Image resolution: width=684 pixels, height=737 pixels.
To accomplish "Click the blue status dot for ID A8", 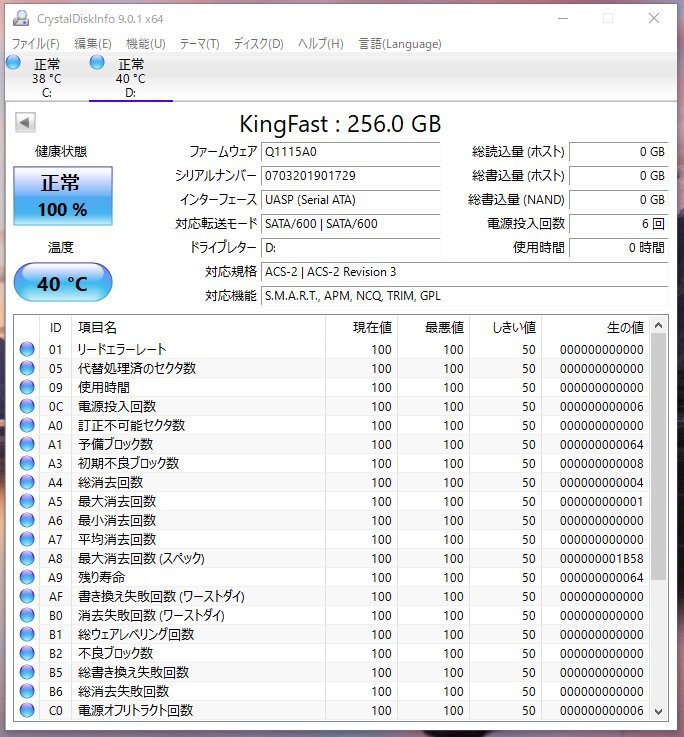I will (27, 558).
